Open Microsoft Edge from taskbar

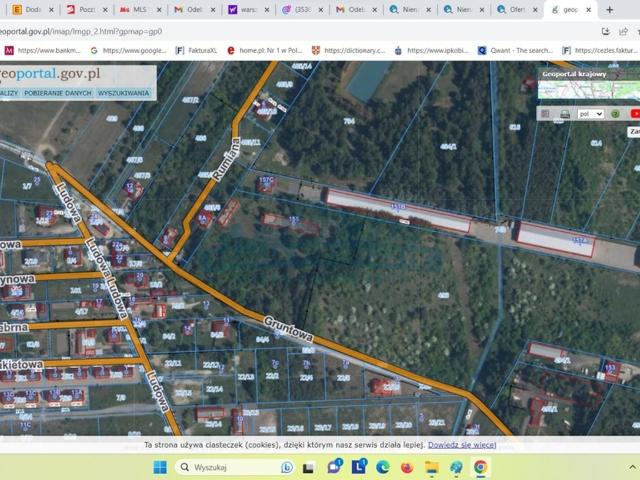pyautogui.click(x=383, y=467)
